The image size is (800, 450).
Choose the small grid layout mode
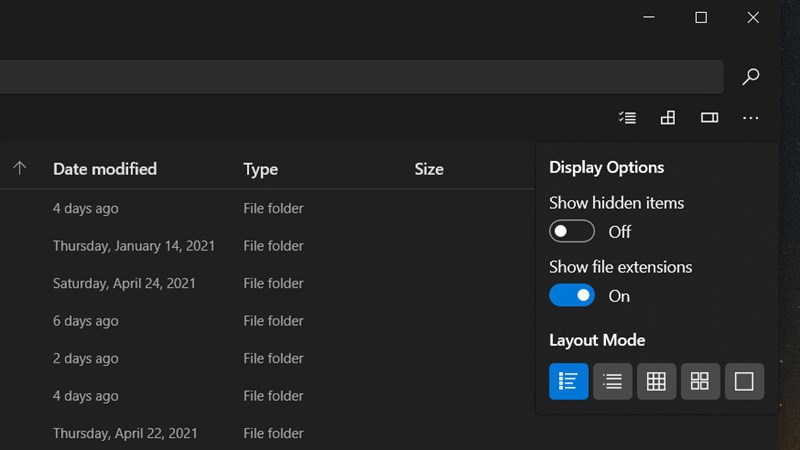pos(656,381)
